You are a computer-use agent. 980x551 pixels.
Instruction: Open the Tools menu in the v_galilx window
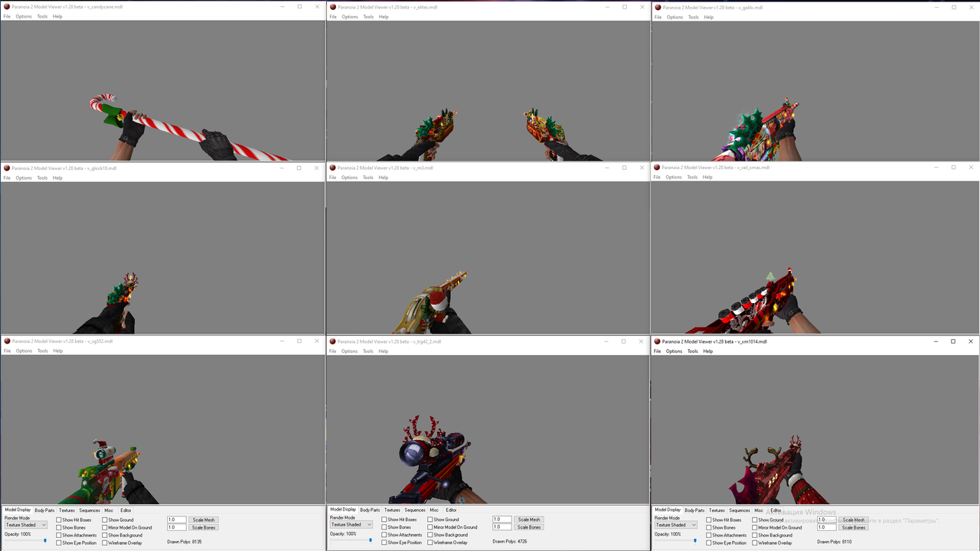[x=693, y=17]
